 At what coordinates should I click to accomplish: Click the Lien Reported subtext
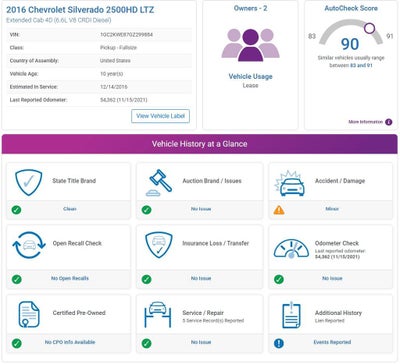tap(330, 321)
